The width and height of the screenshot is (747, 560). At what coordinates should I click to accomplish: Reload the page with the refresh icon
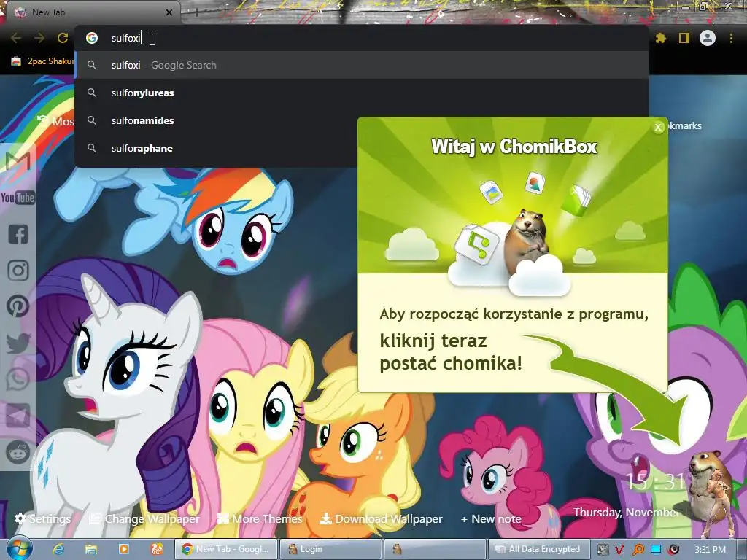pos(63,38)
